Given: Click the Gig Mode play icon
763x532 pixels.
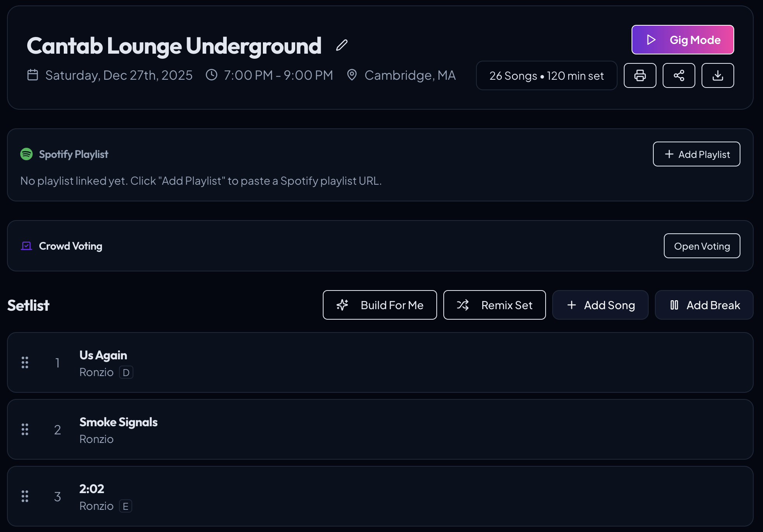Looking at the screenshot, I should 652,39.
